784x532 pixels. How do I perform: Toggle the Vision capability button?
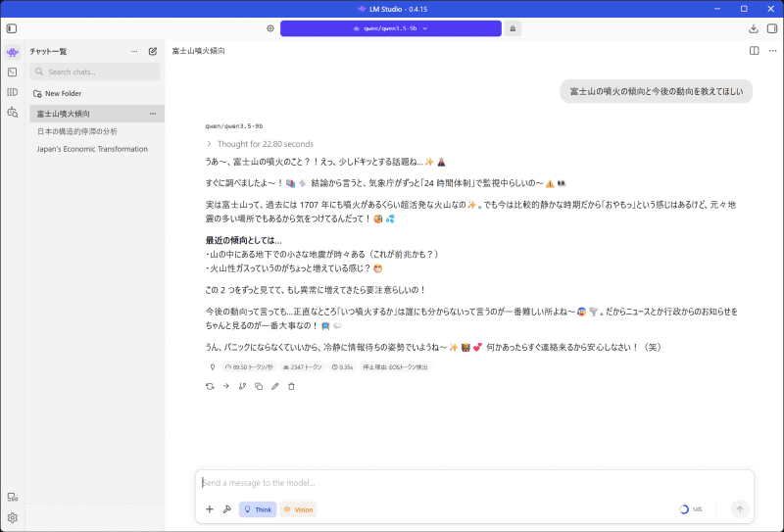click(299, 509)
